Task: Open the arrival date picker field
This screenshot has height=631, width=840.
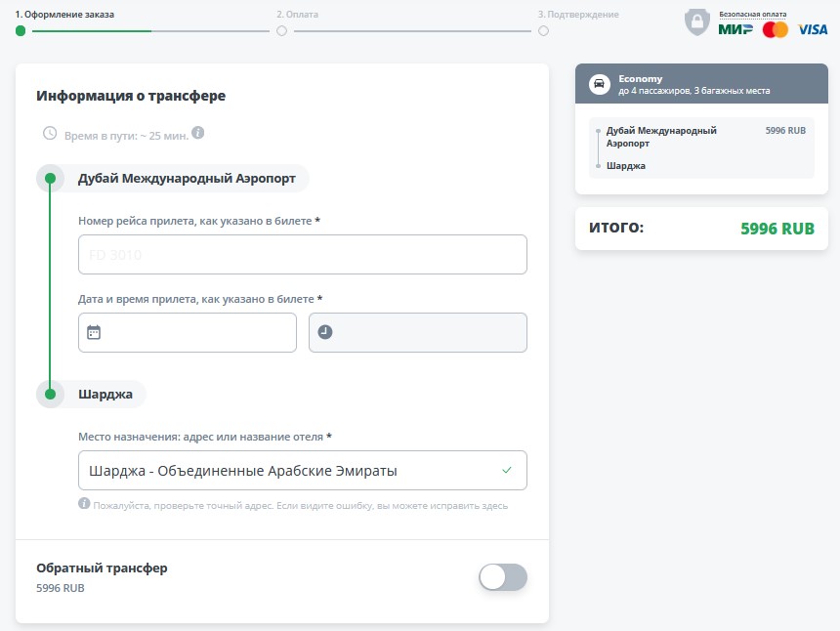Action: coord(188,332)
